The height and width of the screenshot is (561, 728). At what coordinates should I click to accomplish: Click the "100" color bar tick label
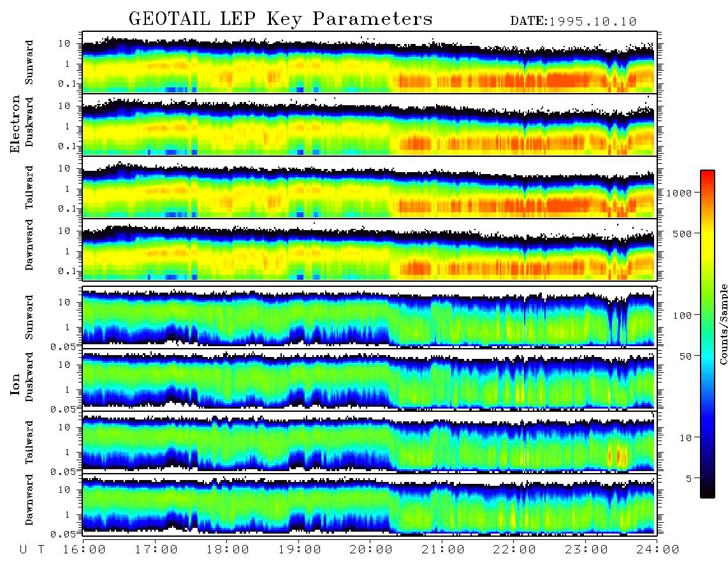682,316
